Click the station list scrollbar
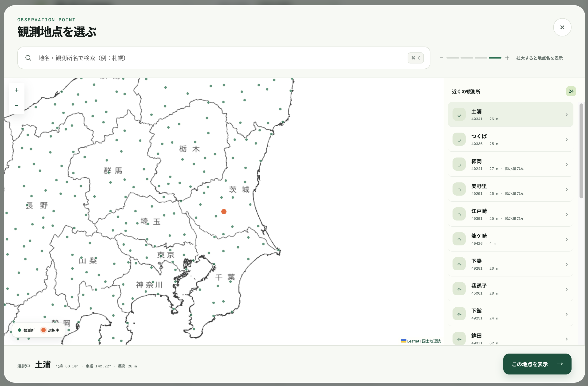588x386 pixels. pyautogui.click(x=581, y=151)
